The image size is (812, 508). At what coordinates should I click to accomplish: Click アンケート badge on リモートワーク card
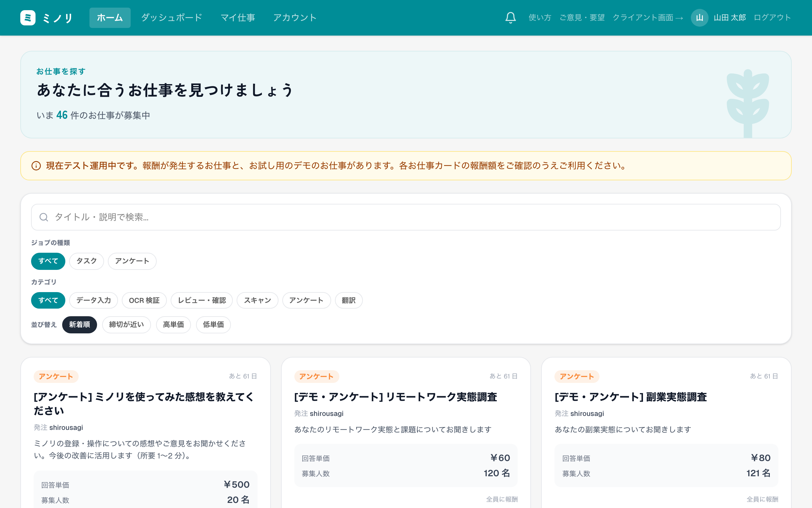tap(317, 376)
